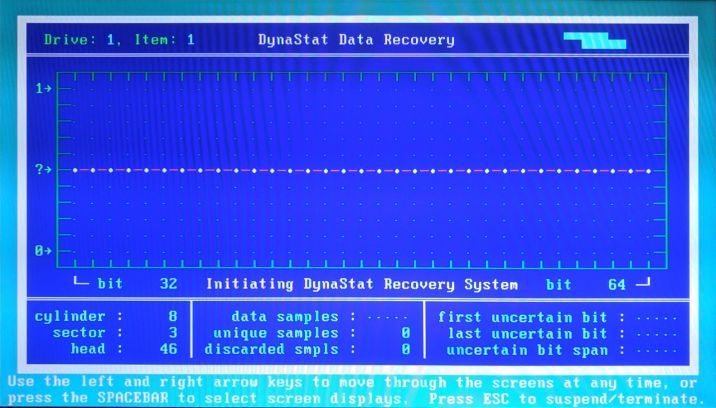This screenshot has width=716, height=408.
Task: Click the '1→' axis label
Action: pyautogui.click(x=44, y=88)
